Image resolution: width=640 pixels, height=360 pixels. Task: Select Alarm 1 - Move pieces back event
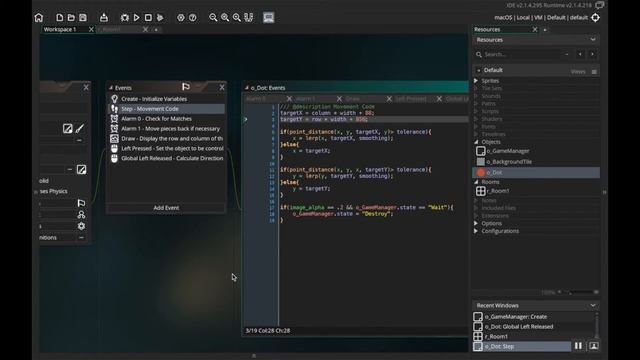pyautogui.click(x=166, y=129)
